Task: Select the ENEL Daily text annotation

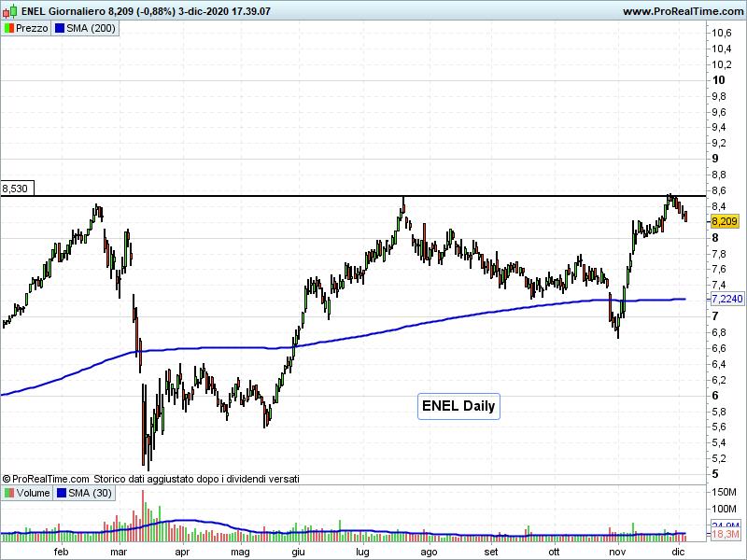Action: point(458,406)
